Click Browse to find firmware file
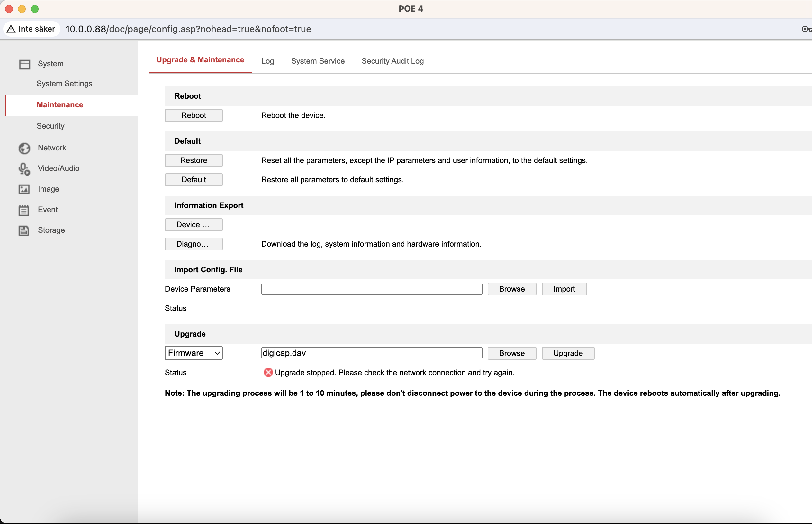The height and width of the screenshot is (524, 812). tap(511, 353)
